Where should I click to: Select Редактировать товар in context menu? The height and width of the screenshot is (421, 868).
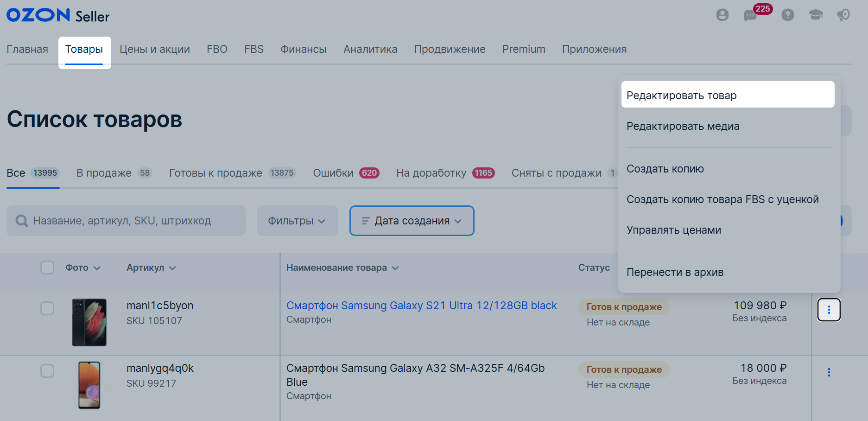[x=728, y=95]
